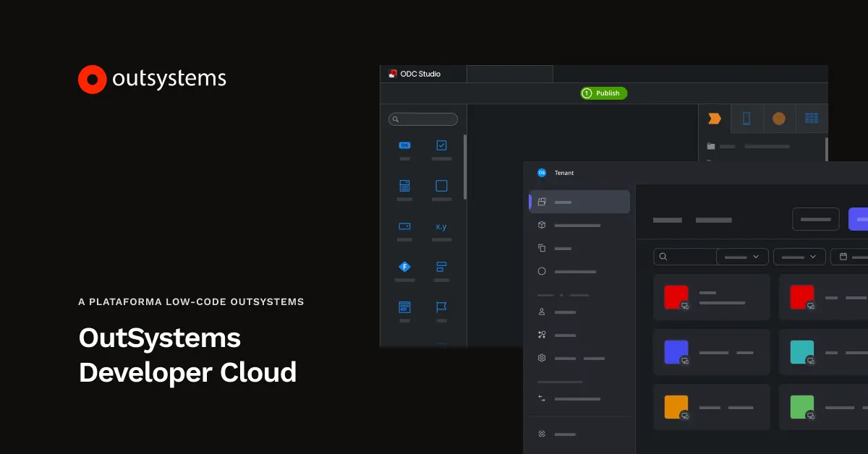868x454 pixels.
Task: Click the blue primary button in the portal
Action: pyautogui.click(x=861, y=219)
